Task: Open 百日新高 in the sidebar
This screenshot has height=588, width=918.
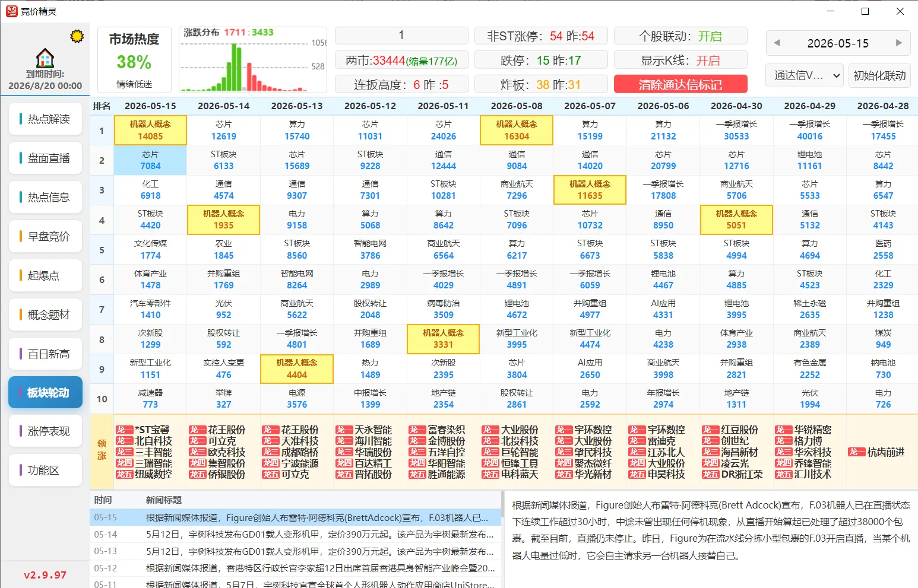Action: pos(45,354)
